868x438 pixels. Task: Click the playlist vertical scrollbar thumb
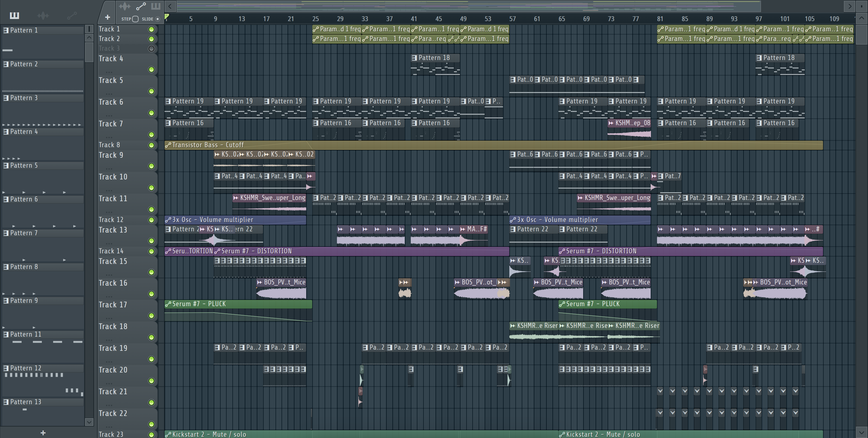[862, 34]
